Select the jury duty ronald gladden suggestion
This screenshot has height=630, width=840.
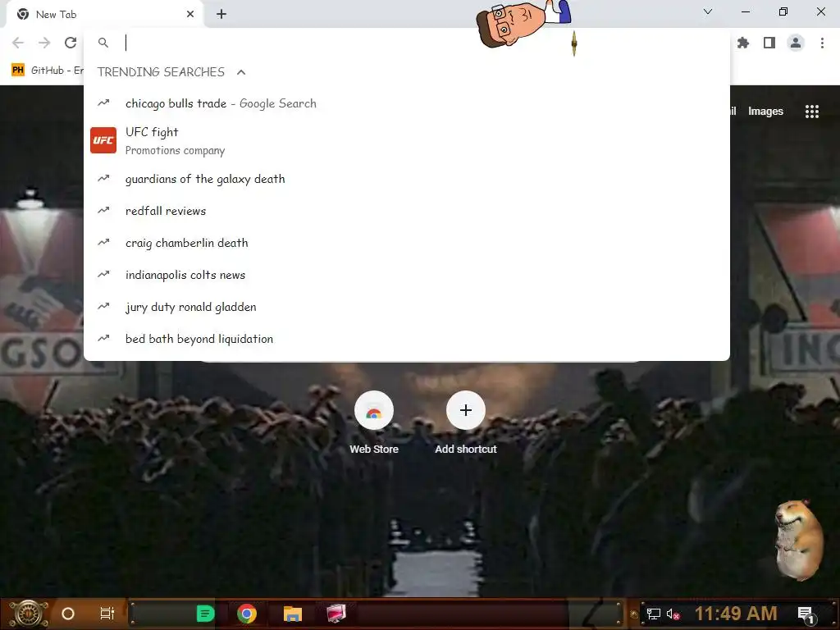click(x=407, y=307)
